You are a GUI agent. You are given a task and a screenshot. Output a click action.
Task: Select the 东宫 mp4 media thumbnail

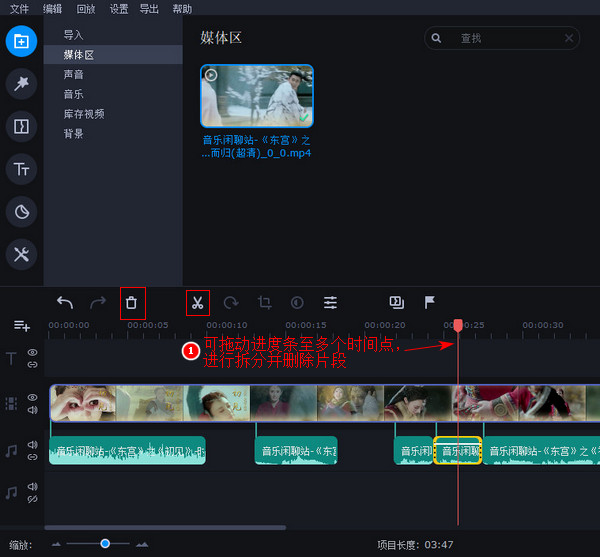click(257, 96)
